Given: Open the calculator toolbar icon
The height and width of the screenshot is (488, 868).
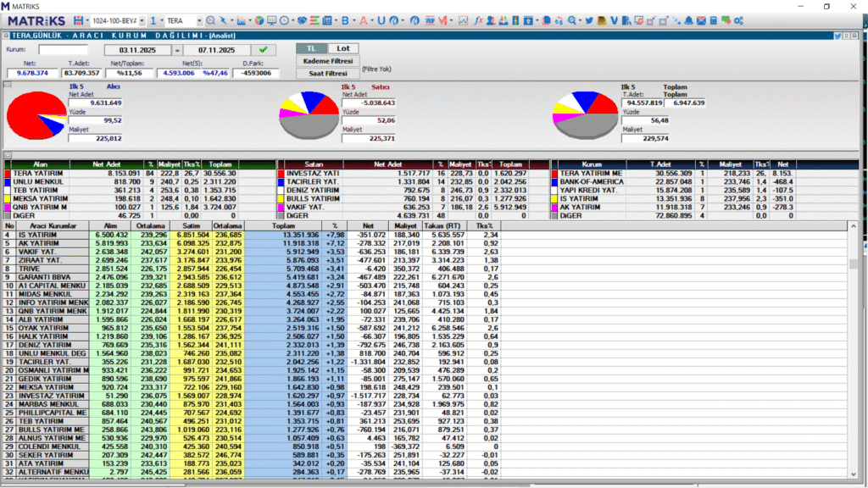Looking at the screenshot, I should click(714, 20).
